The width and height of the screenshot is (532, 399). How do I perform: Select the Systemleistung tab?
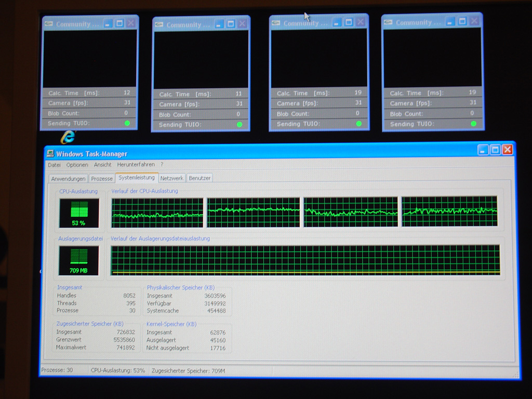tap(137, 178)
